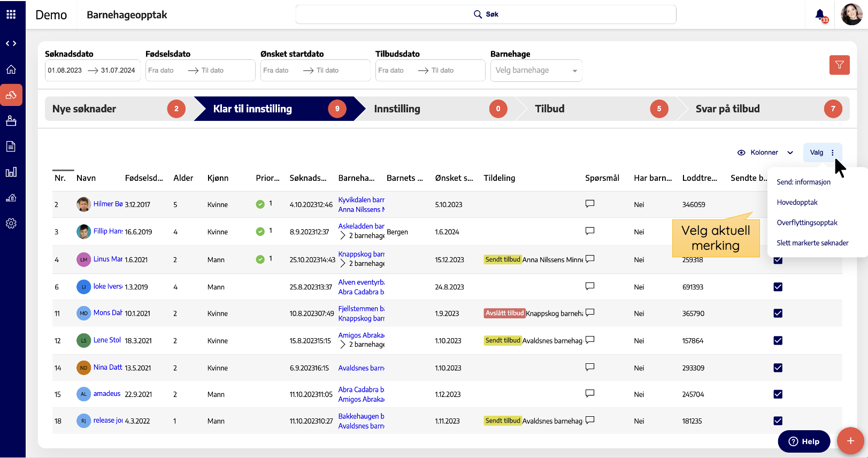Image resolution: width=868 pixels, height=458 pixels.
Task: Open Bakkehaugen barnehage link
Action: tap(362, 416)
